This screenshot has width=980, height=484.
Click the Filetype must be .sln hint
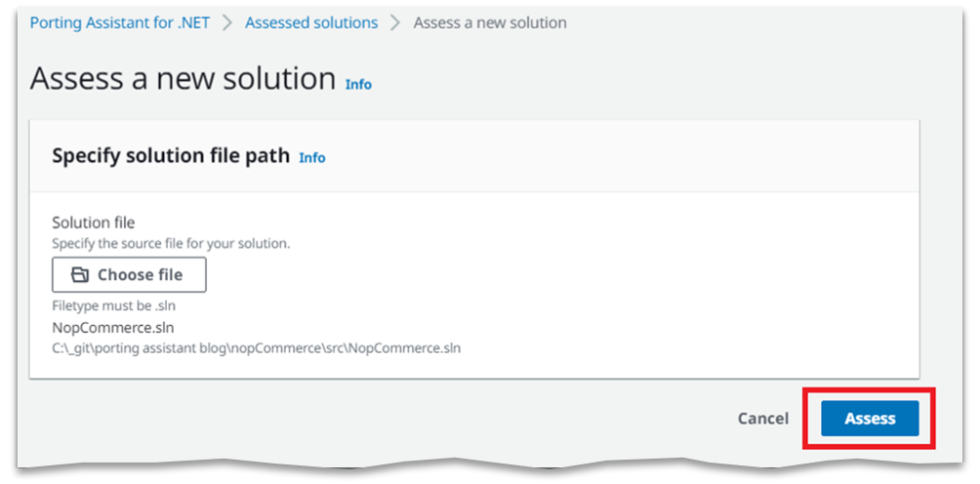point(117,306)
